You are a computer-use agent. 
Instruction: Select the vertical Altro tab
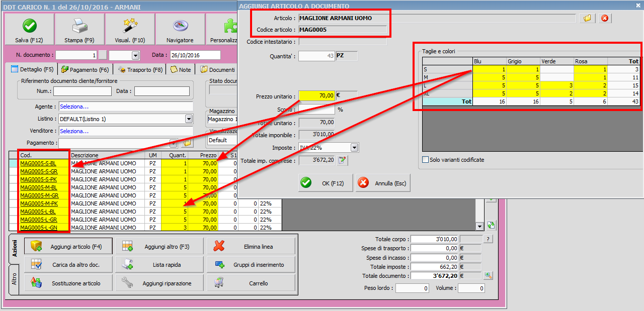click(15, 279)
